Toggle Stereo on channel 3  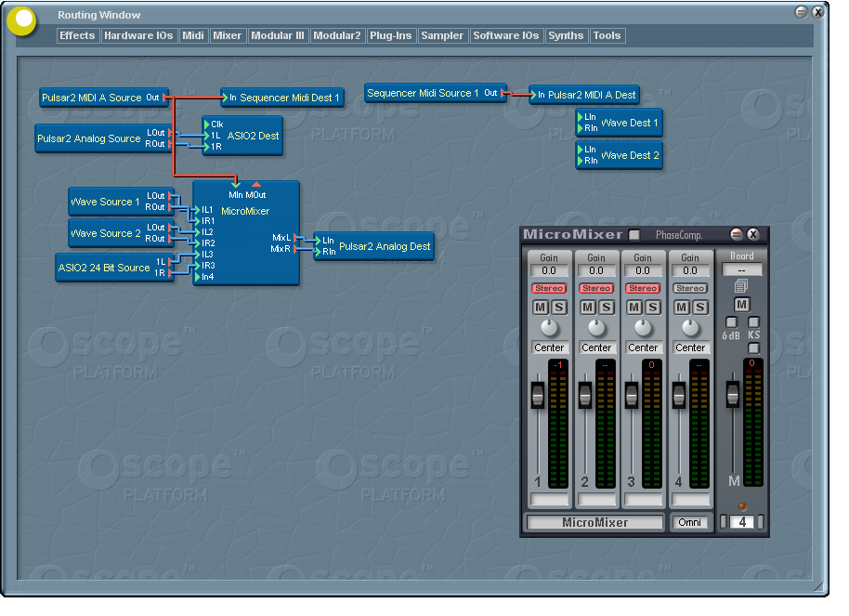click(643, 288)
